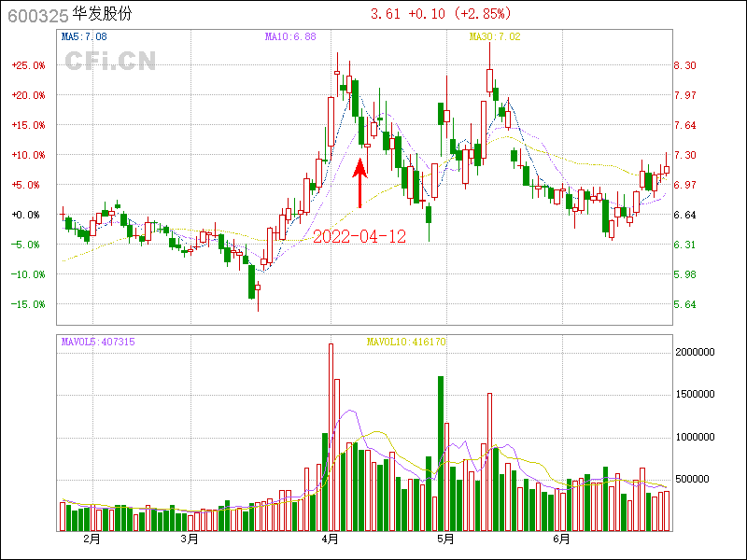Jump to the 3月 marker on time axis
This screenshot has height=560, width=747.
(190, 539)
